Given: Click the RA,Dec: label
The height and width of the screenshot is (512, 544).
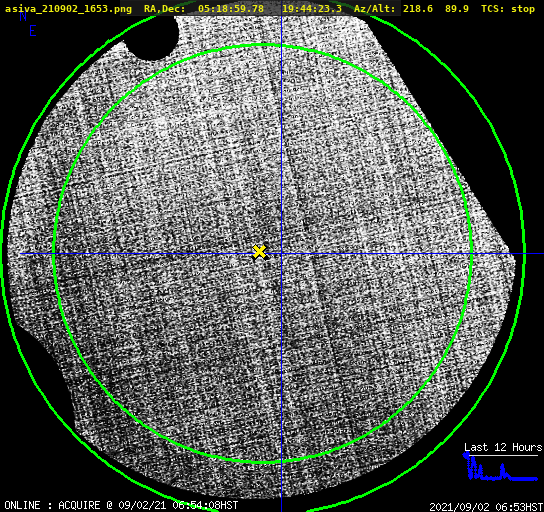Looking at the screenshot, I should coord(165,9).
